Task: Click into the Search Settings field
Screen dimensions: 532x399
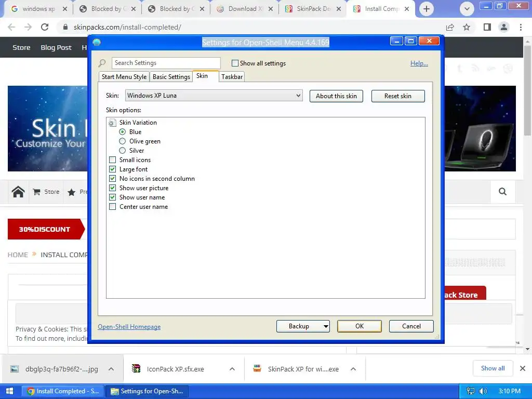Action: click(x=166, y=63)
